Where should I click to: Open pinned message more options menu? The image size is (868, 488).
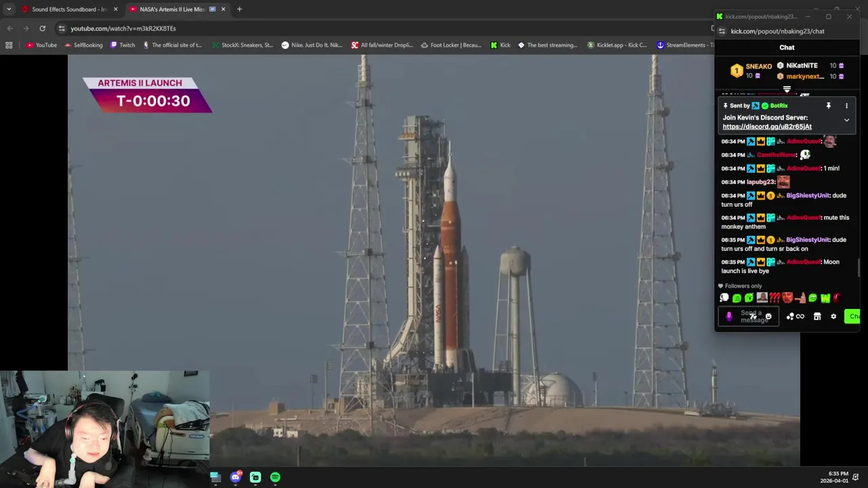click(846, 106)
